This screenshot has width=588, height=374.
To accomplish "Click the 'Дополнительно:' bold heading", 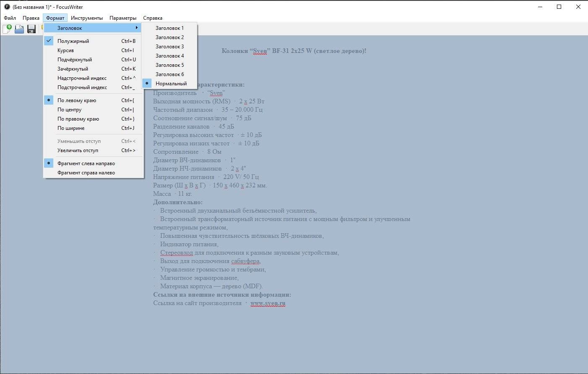I will click(178, 202).
